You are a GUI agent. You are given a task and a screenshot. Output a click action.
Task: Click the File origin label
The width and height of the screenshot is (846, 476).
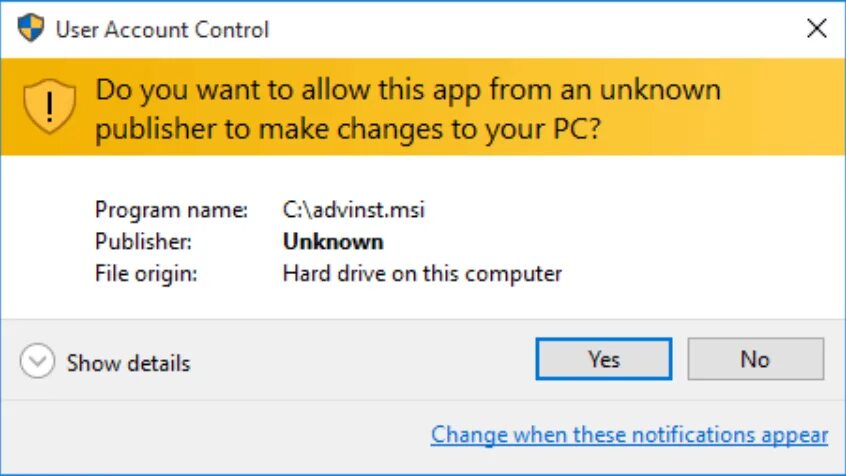[x=146, y=273]
